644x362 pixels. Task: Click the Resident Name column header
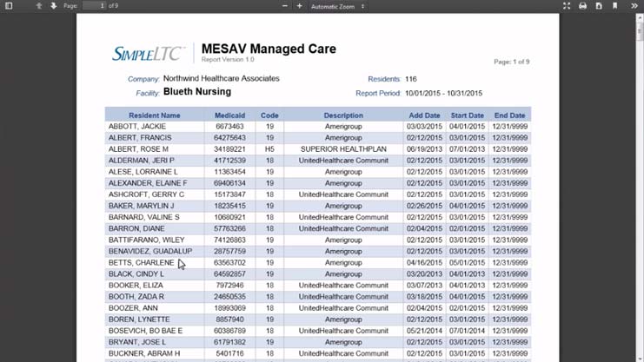pos(155,115)
